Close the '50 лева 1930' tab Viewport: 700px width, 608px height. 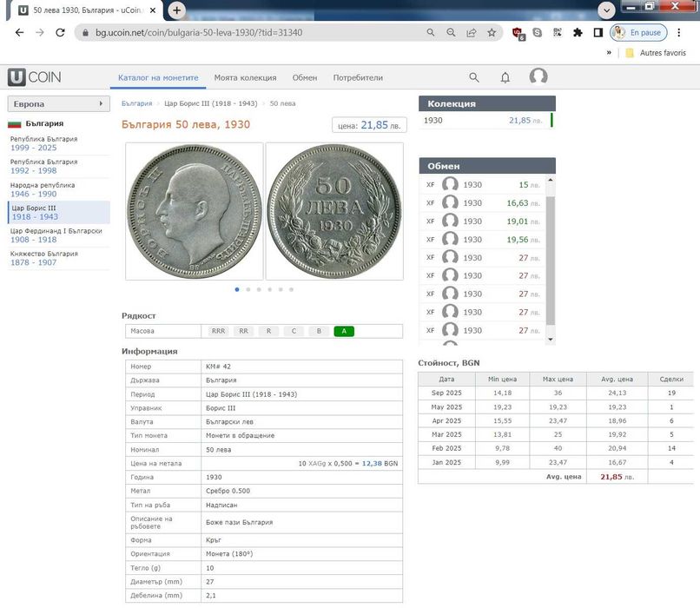pos(153,10)
